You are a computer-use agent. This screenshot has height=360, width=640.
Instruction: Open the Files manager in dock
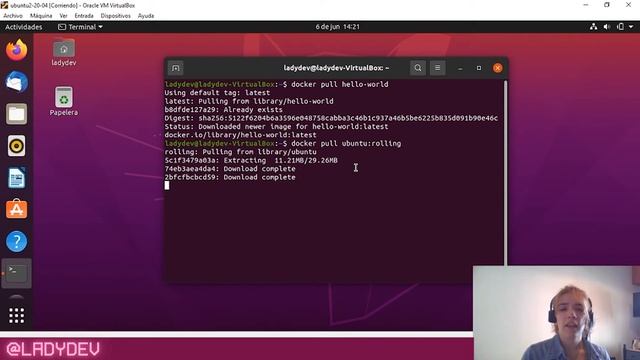coord(16,113)
